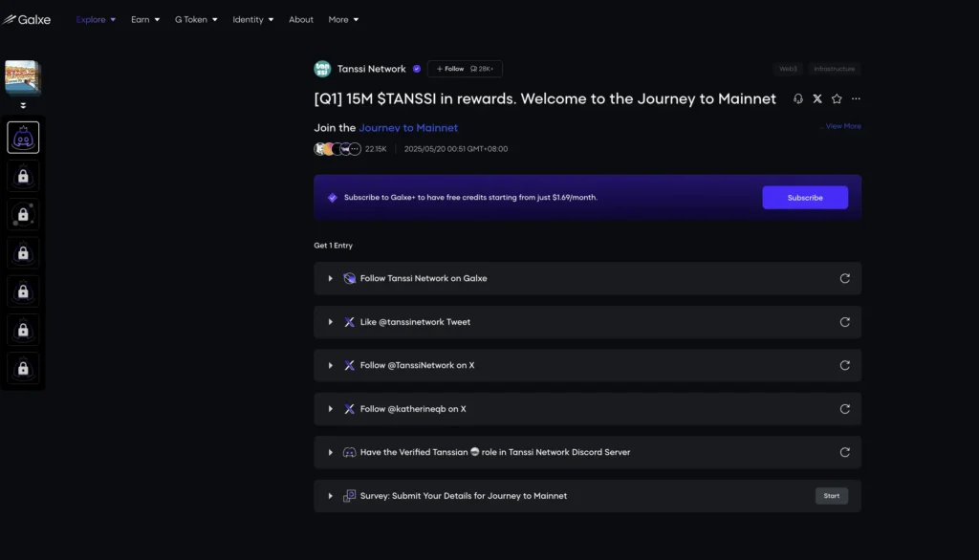The width and height of the screenshot is (979, 560).
Task: Refresh the Verified Tanssian Discord role task
Action: point(845,452)
